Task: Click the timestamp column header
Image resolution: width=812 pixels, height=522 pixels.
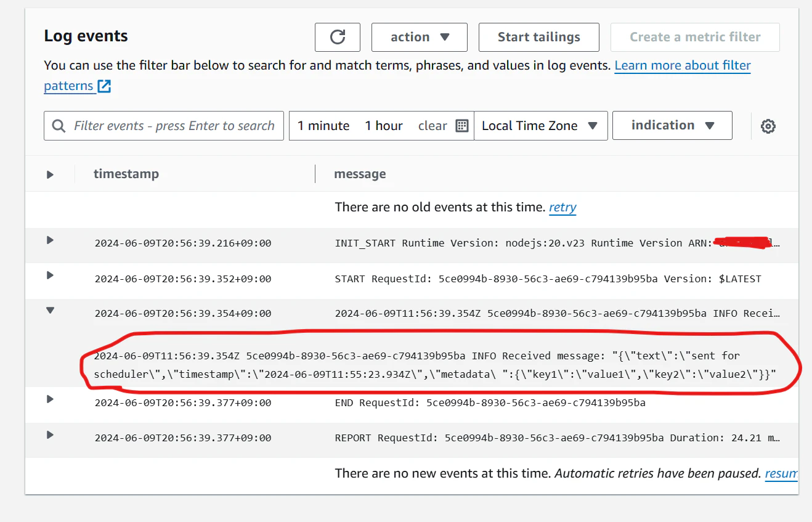Action: (x=126, y=174)
